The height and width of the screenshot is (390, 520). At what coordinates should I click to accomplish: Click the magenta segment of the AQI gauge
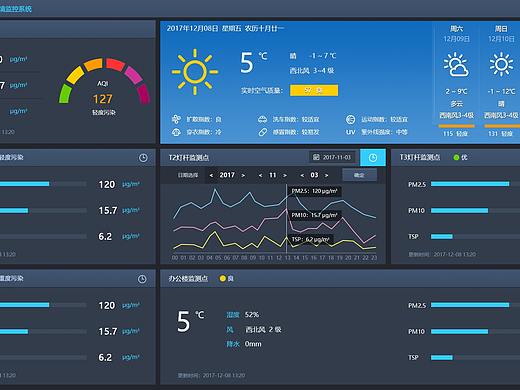[134, 75]
